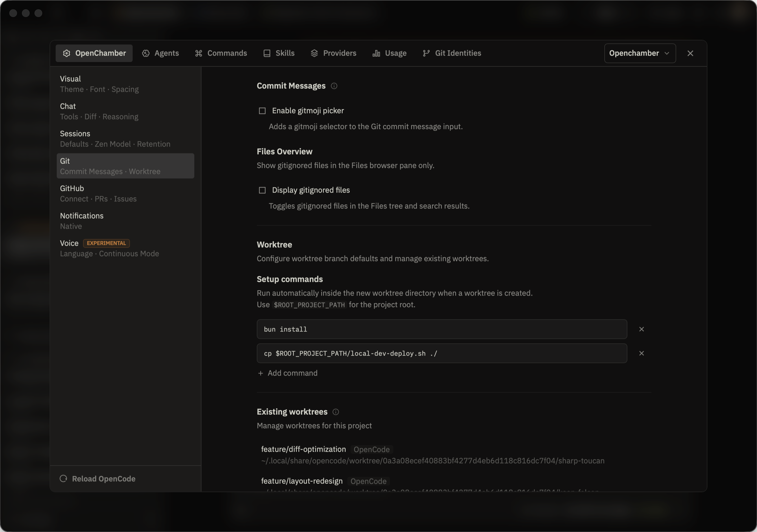Viewport: 757px width, 532px height.
Task: Click the OpenCode tag on layout-redesign
Action: coord(368,481)
